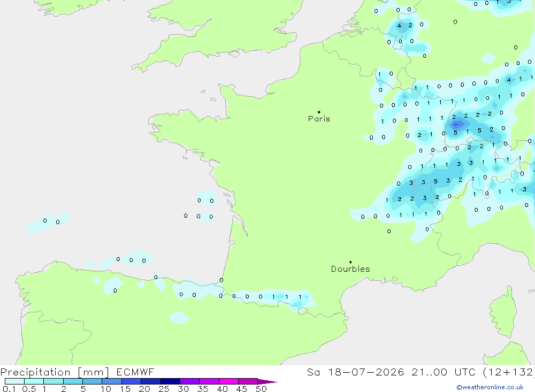Click the legend scale label 35
Viewport: 535px width, 392px height.
click(203, 389)
